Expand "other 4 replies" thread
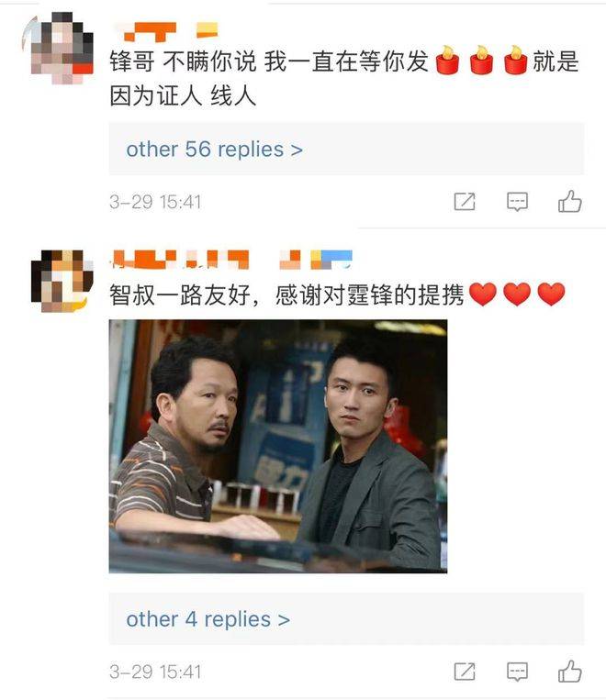The image size is (606, 700). pos(346,618)
